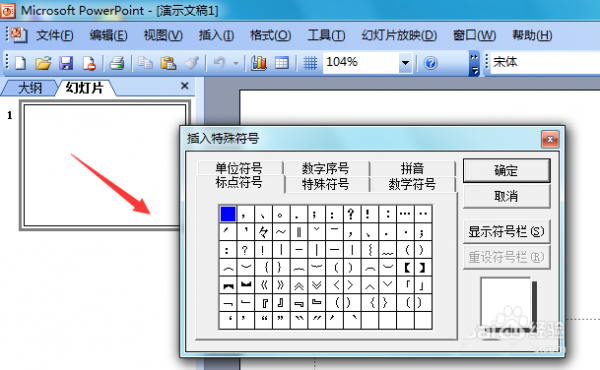Open the 幻灯片放映(D) menu
Viewport: 600px width, 370px height.
[x=399, y=36]
